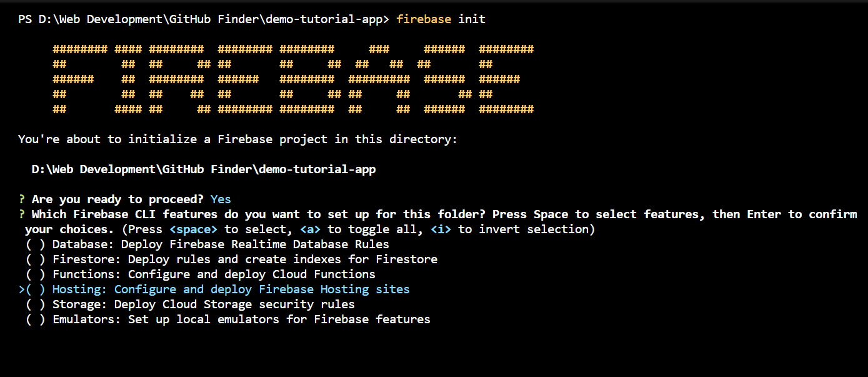Image resolution: width=868 pixels, height=377 pixels.
Task: Enable the Emulators feature checkbox
Action: (36, 319)
